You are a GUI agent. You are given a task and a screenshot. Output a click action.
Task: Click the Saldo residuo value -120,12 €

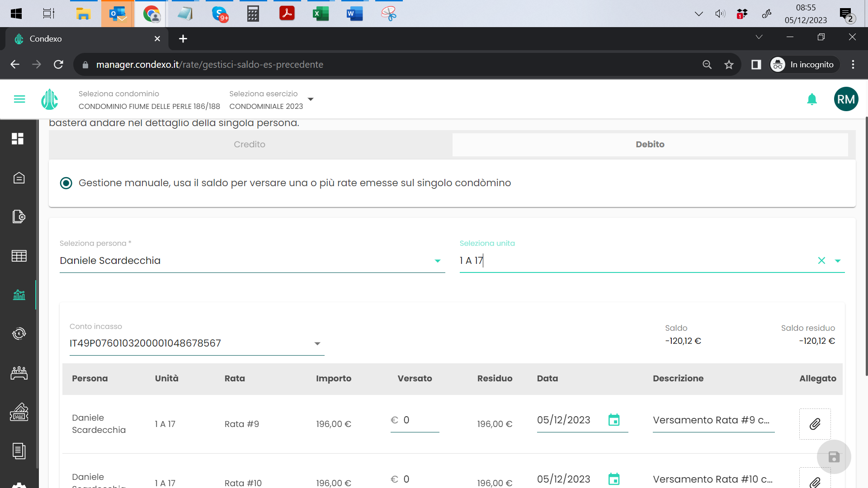tap(816, 341)
